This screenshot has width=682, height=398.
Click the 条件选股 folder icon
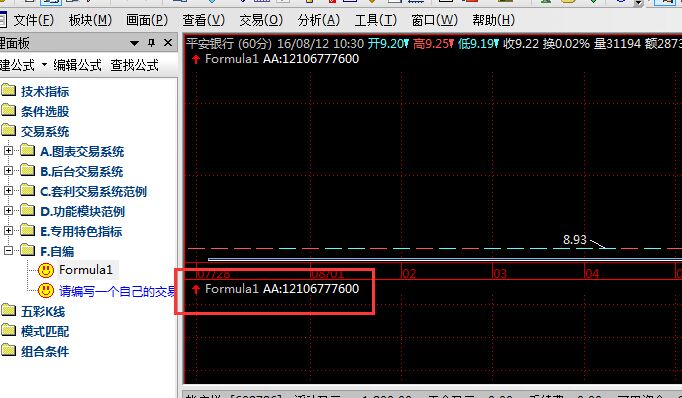coord(8,110)
